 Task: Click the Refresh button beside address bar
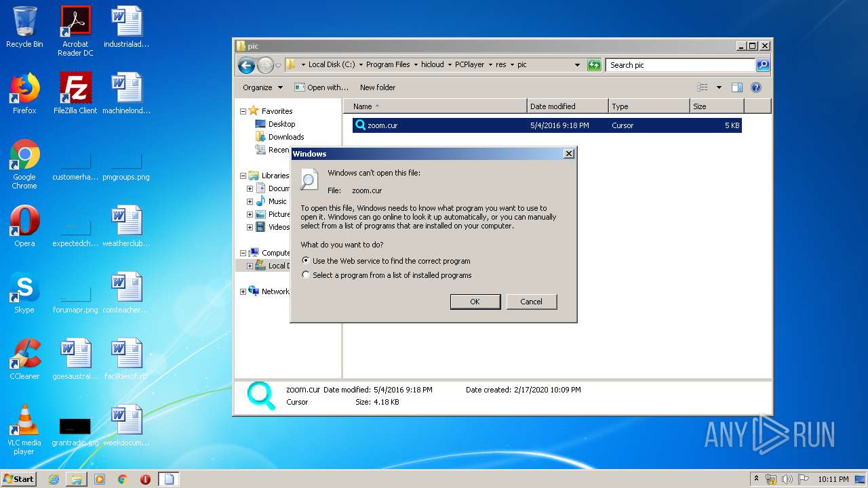(x=594, y=65)
